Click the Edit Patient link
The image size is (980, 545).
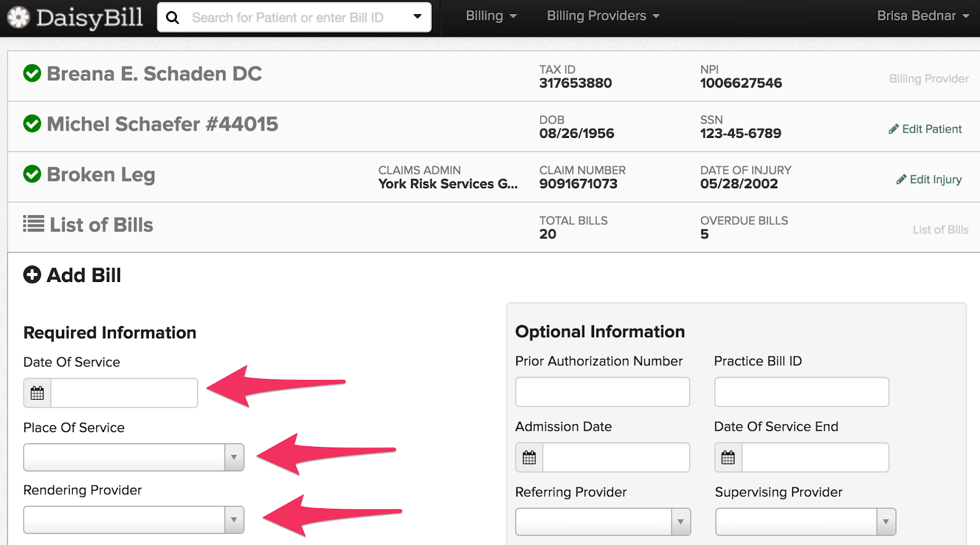click(925, 129)
